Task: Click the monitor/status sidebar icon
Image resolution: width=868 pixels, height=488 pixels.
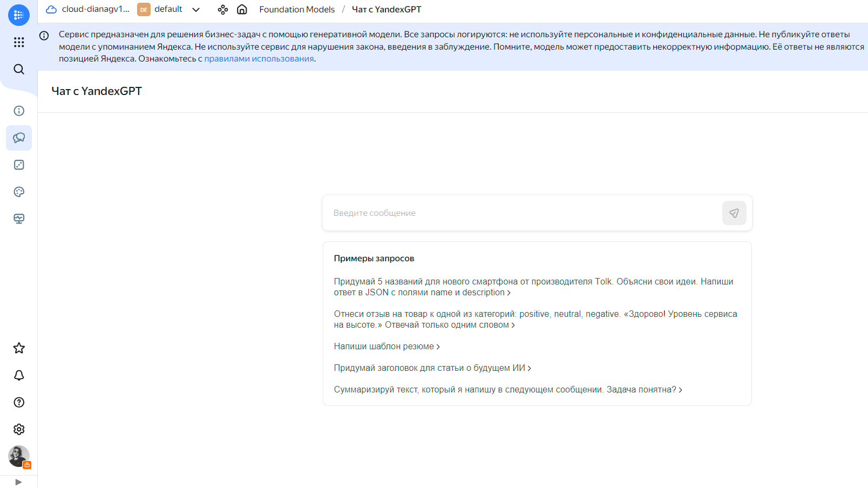Action: point(19,219)
